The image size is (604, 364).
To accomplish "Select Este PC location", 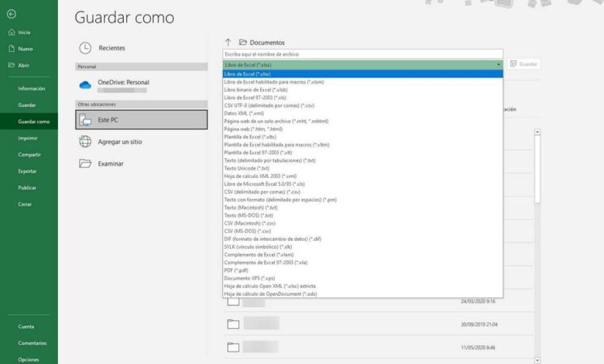I will pos(142,120).
